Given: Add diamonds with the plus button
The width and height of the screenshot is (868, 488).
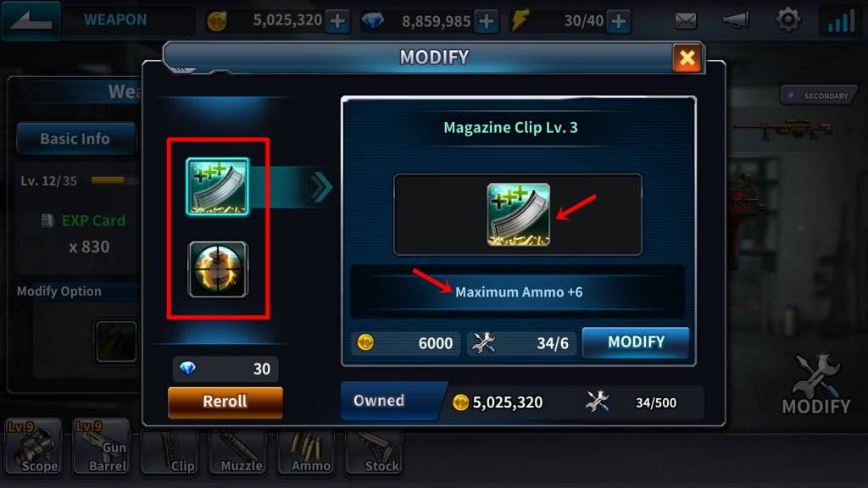Looking at the screenshot, I should (487, 21).
